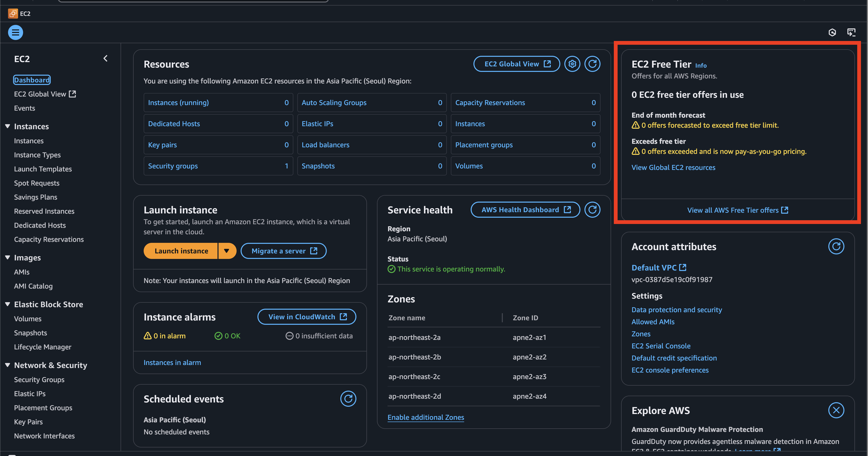Viewport: 868px width, 456px height.
Task: Refresh the Resources panel
Action: point(592,64)
